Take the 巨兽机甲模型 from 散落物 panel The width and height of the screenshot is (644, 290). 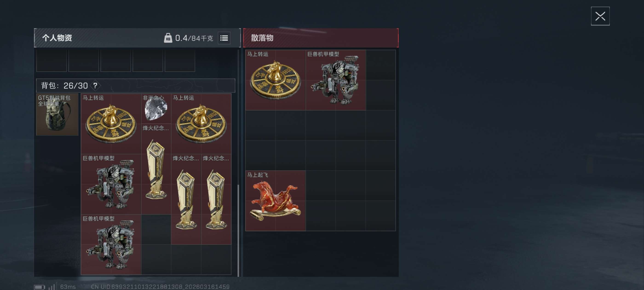point(336,80)
